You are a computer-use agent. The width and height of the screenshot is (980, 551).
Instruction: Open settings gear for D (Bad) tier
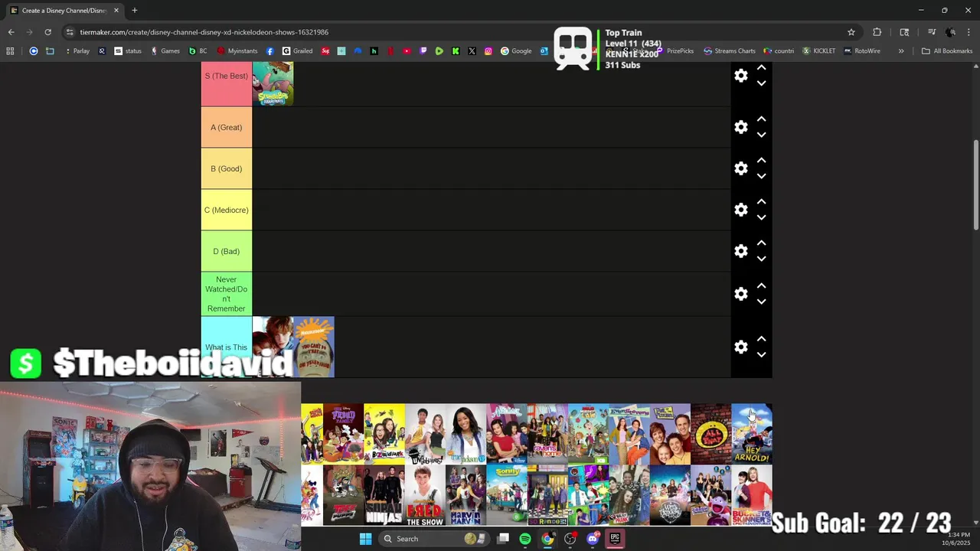click(x=740, y=252)
